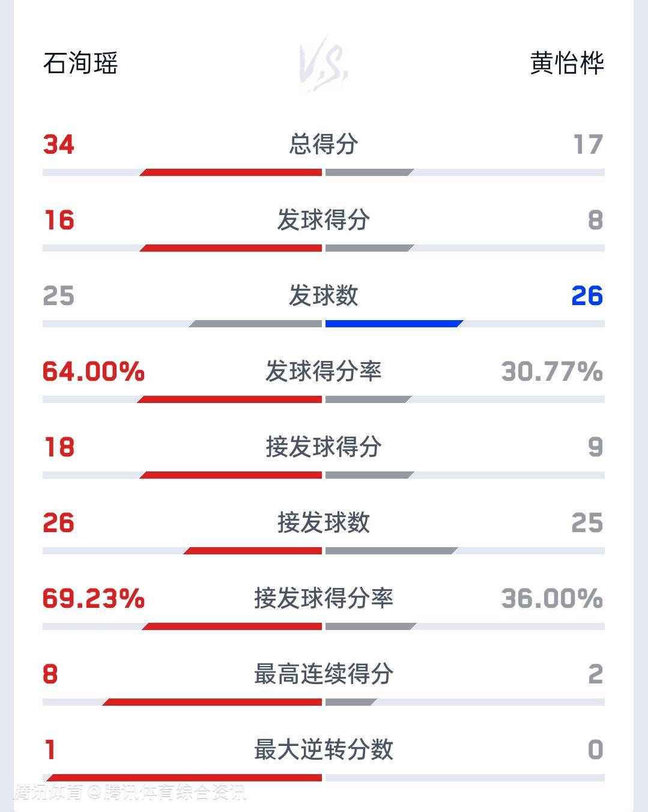The image size is (648, 812).
Task: Click the blue 26 serve count value
Action: [587, 295]
